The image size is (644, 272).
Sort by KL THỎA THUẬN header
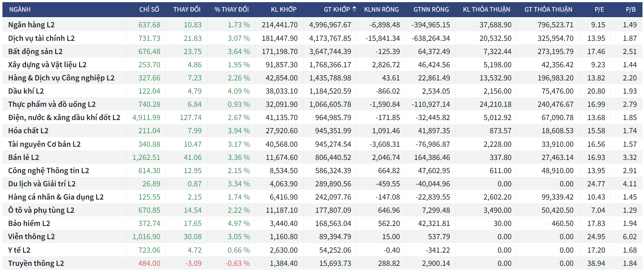[486, 10]
